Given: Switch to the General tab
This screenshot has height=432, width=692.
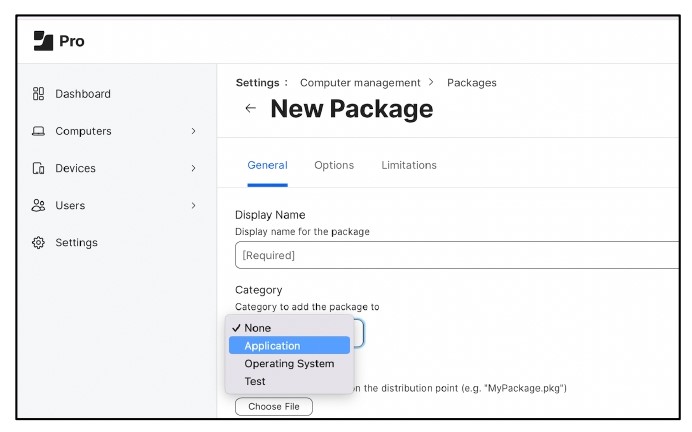Looking at the screenshot, I should (x=267, y=165).
